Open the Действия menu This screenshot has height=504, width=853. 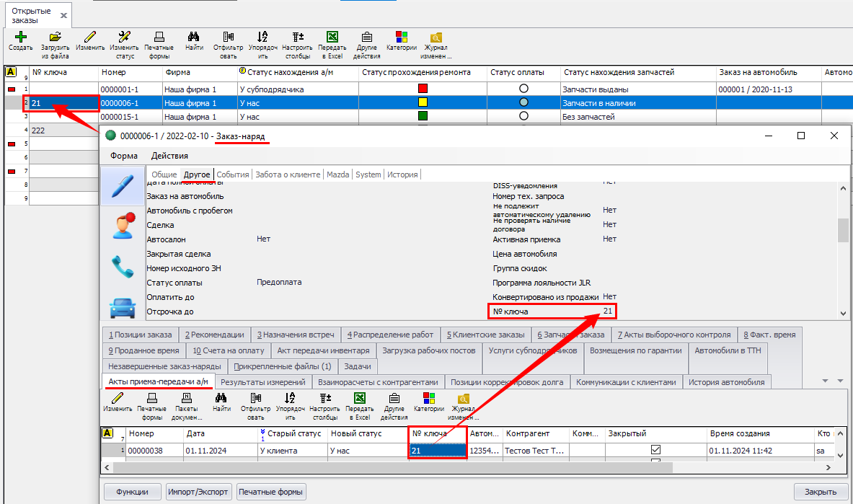pyautogui.click(x=169, y=156)
